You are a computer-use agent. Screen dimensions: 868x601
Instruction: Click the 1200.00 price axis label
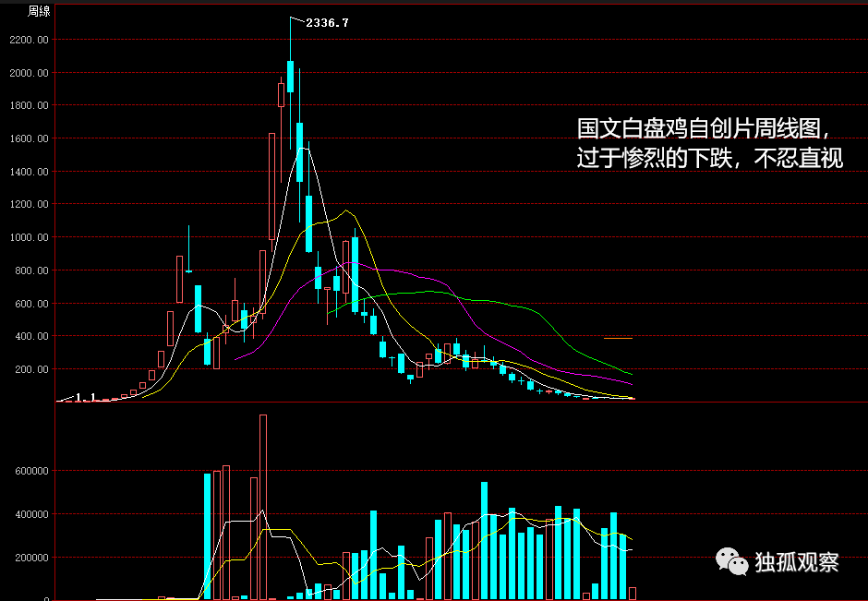(x=30, y=205)
